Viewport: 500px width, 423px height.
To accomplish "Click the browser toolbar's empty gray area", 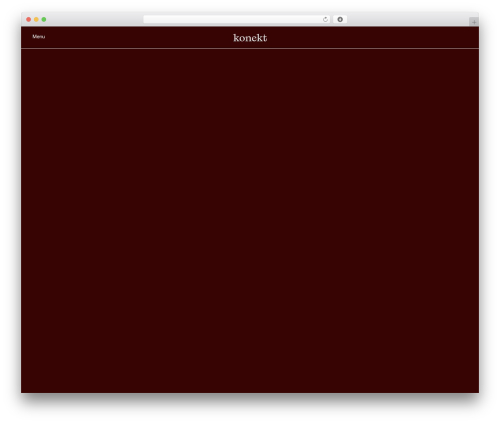I will (407, 19).
